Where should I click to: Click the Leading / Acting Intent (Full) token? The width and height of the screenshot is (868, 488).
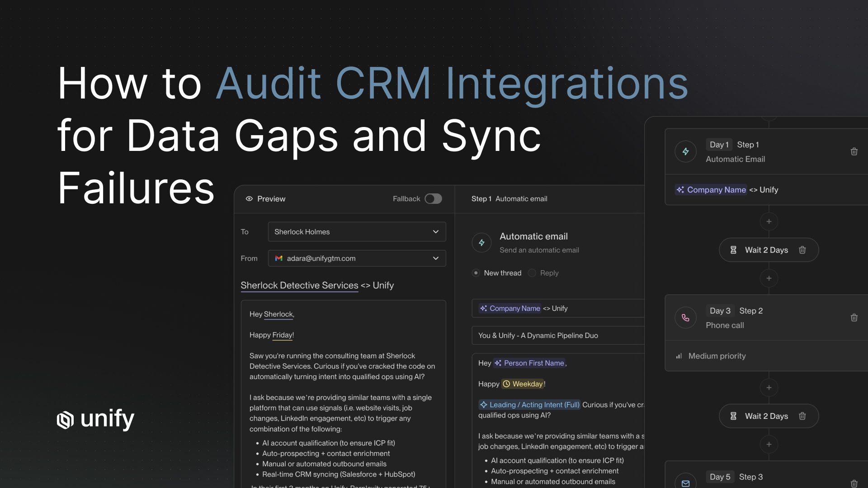pyautogui.click(x=529, y=404)
